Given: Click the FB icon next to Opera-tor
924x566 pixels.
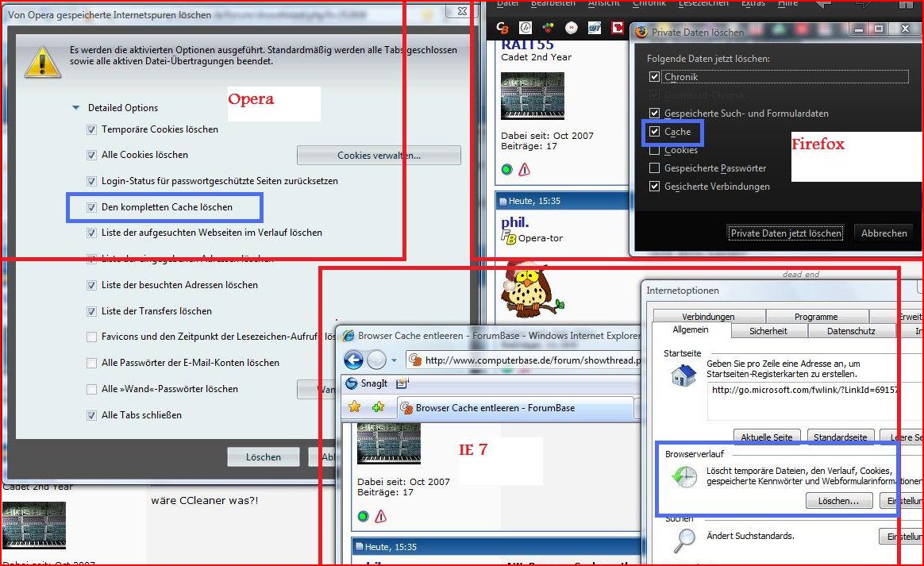Looking at the screenshot, I should (x=508, y=237).
